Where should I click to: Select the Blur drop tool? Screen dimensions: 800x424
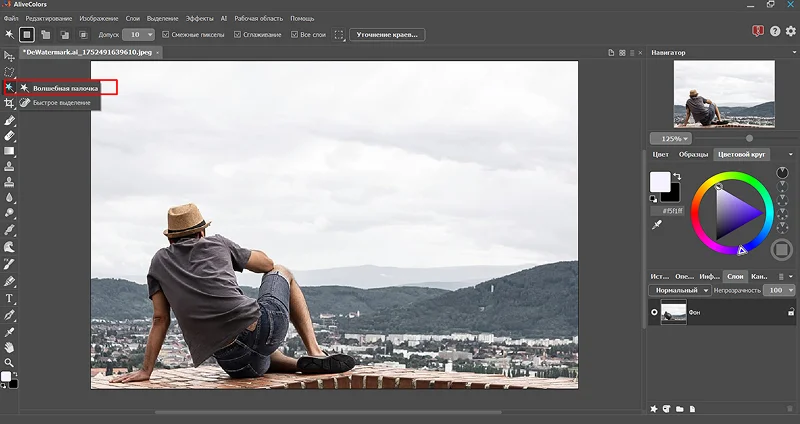(9, 197)
